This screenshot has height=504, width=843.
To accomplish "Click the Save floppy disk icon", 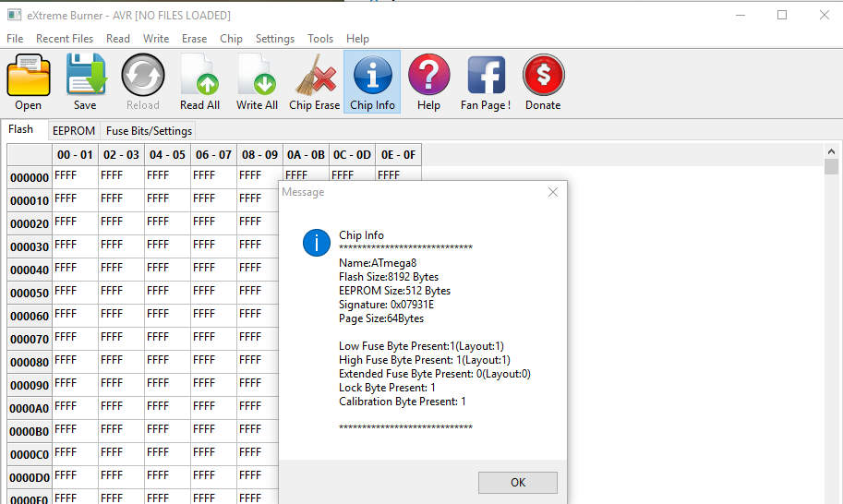I will [x=86, y=75].
